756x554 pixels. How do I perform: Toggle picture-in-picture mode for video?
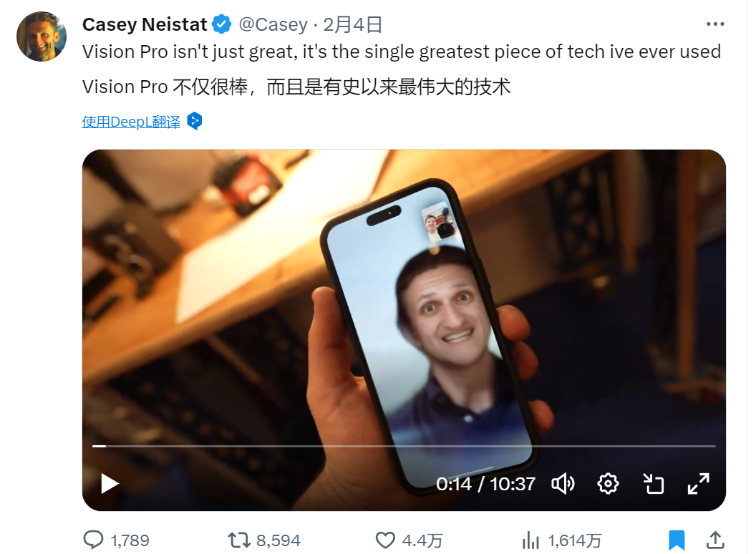[654, 484]
